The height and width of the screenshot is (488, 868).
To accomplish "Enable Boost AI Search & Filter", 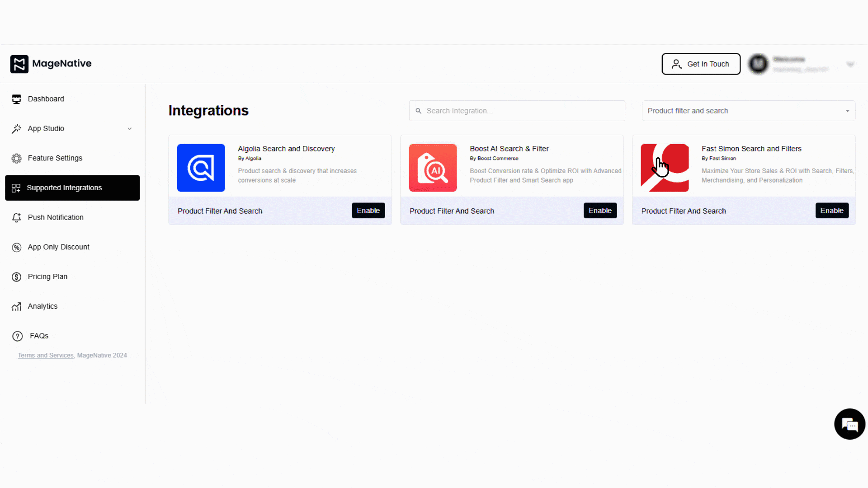I will pyautogui.click(x=600, y=211).
